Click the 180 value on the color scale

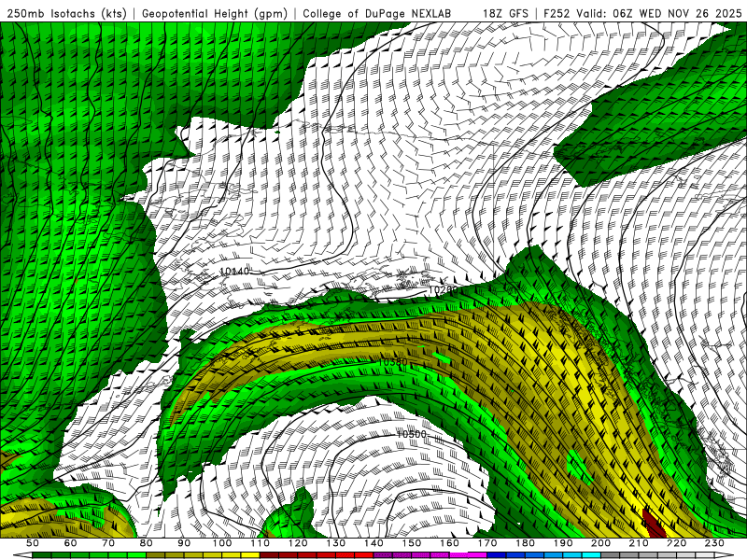click(x=525, y=543)
